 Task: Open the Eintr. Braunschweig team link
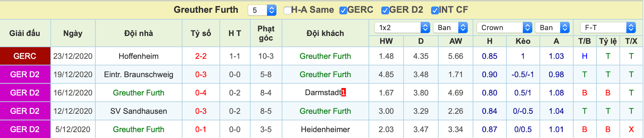click(138, 75)
